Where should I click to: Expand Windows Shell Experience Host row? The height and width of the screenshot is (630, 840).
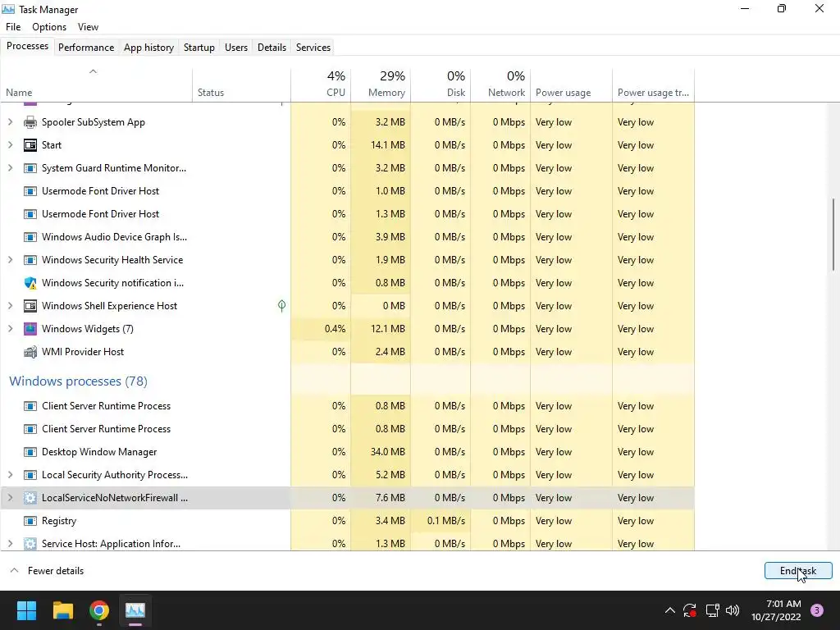pos(10,306)
